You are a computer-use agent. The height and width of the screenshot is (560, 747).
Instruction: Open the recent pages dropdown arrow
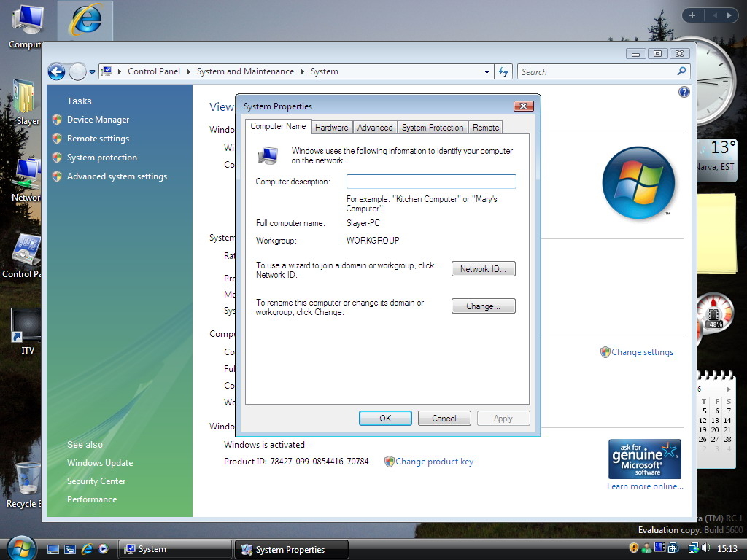[x=93, y=72]
